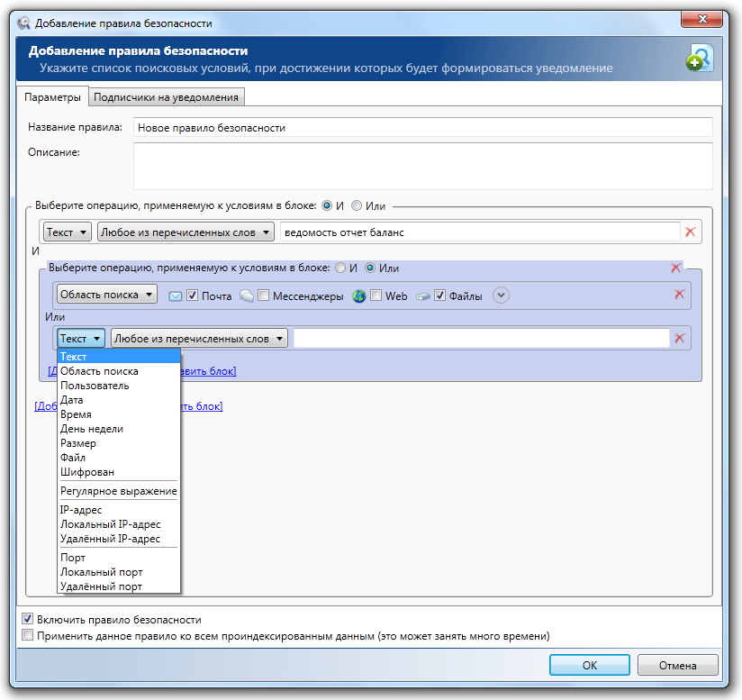
Task: Click the add-block link inside the nested block
Action: [x=208, y=371]
